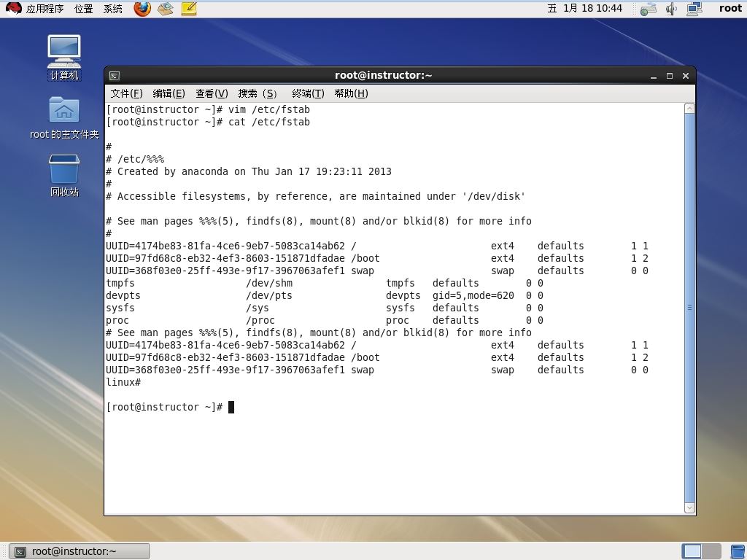This screenshot has width=747, height=560.
Task: Click the terminal window title bar text
Action: 384,75
